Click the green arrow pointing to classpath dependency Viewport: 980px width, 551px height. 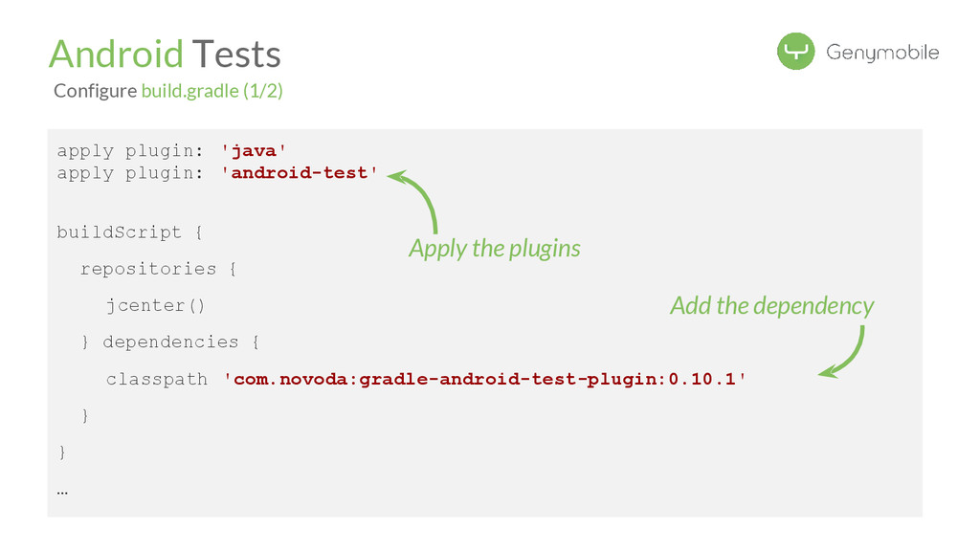(842, 352)
